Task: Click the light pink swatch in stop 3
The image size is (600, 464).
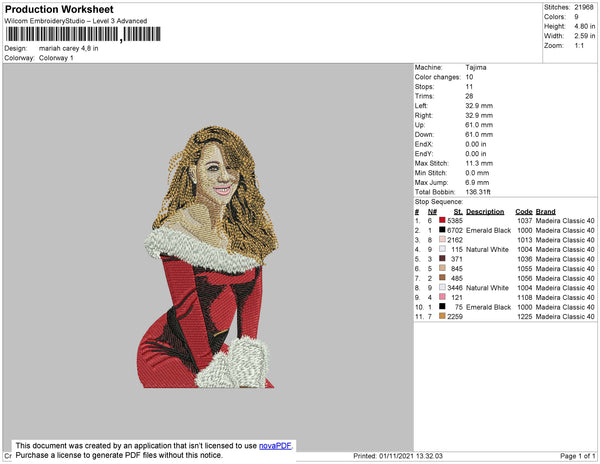Action: click(x=442, y=239)
